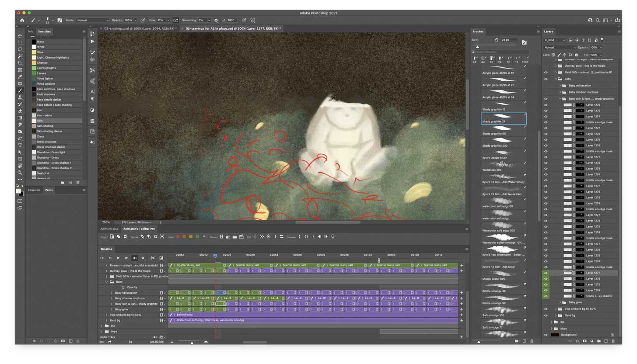
Task: Select the Shady graphite 65 brush preset
Action: point(504,131)
